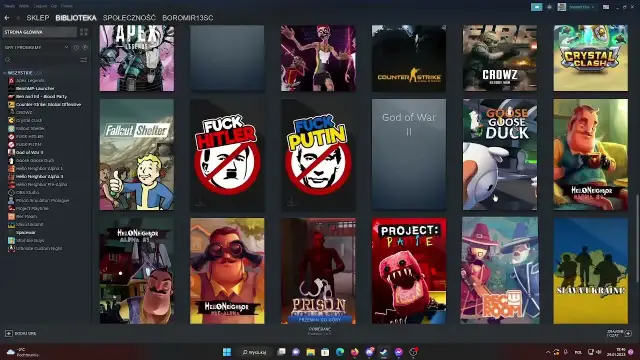Click the user avatar in header
The image size is (640, 360).
coord(562,7)
